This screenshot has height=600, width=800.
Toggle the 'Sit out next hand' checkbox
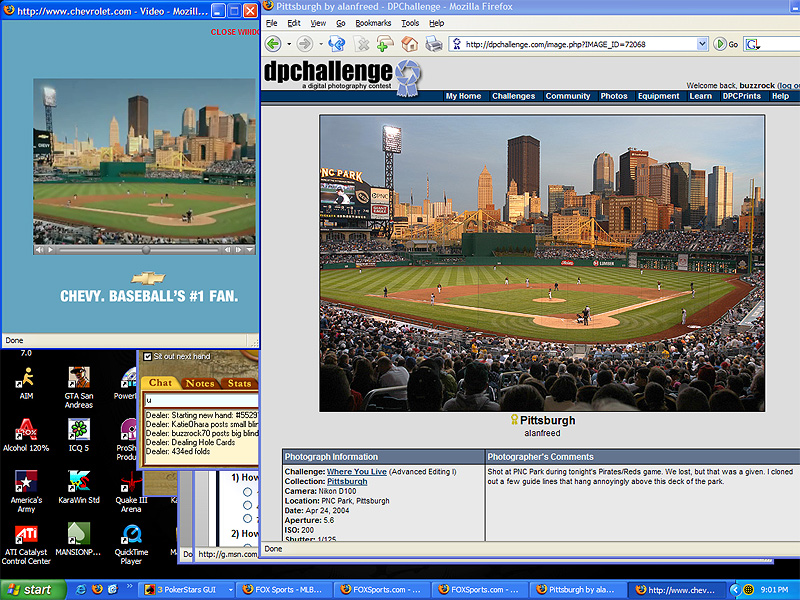[147, 357]
